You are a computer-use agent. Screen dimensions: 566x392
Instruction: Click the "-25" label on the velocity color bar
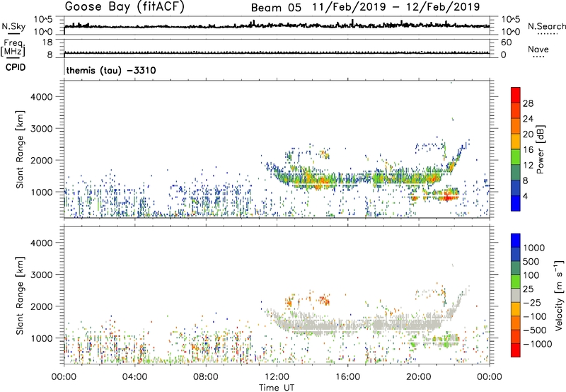point(531,303)
